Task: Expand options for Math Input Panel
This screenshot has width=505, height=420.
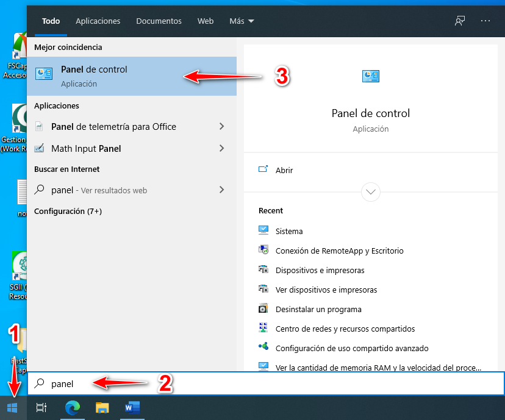Action: [221, 148]
